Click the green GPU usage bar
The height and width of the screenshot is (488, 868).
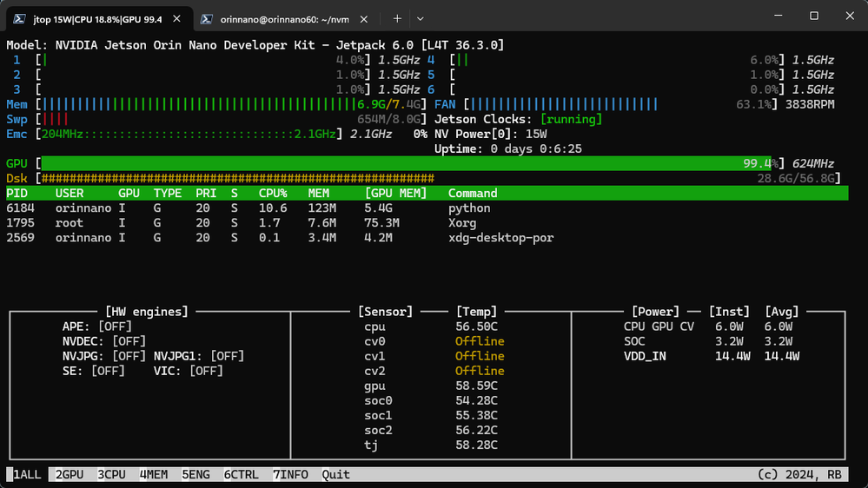click(x=408, y=163)
